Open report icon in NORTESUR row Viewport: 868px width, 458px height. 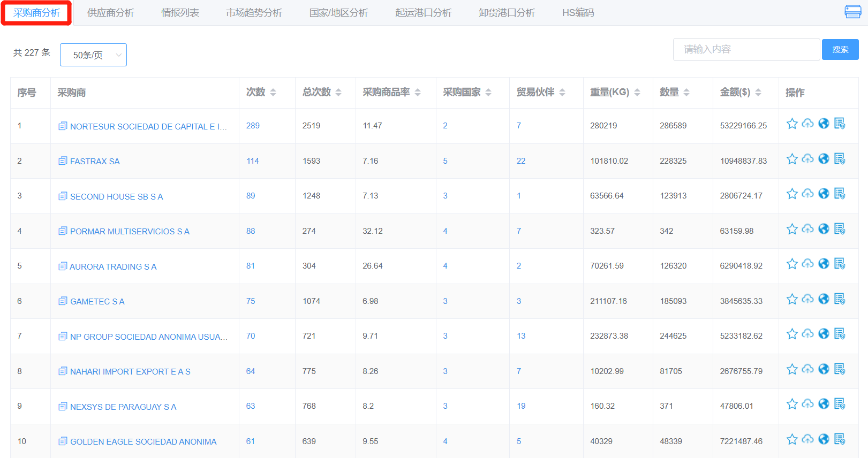840,124
